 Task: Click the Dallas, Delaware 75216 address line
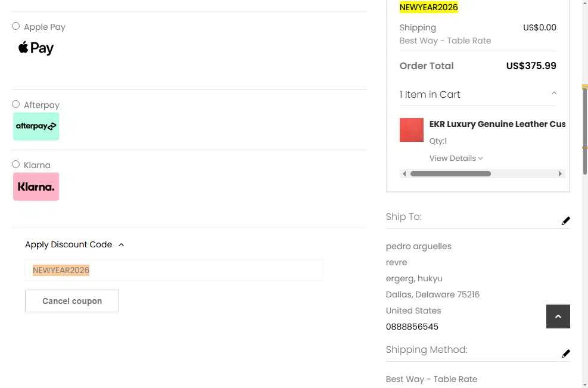click(433, 294)
